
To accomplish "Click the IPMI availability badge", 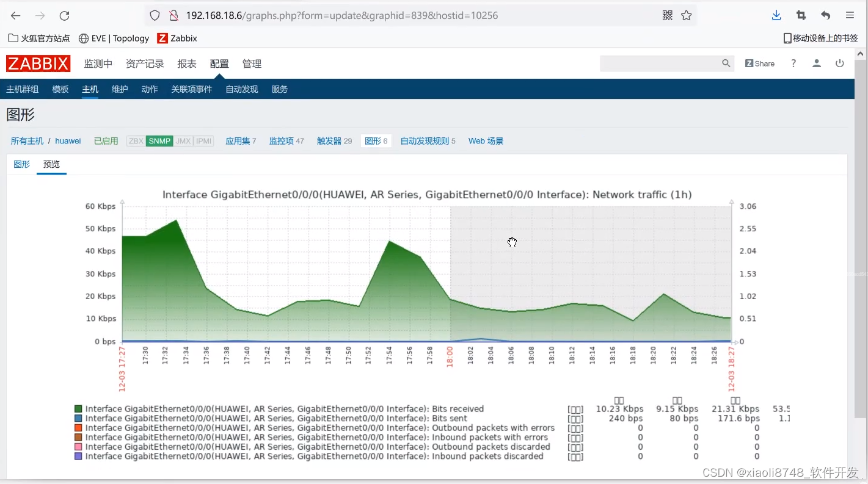I will (204, 141).
